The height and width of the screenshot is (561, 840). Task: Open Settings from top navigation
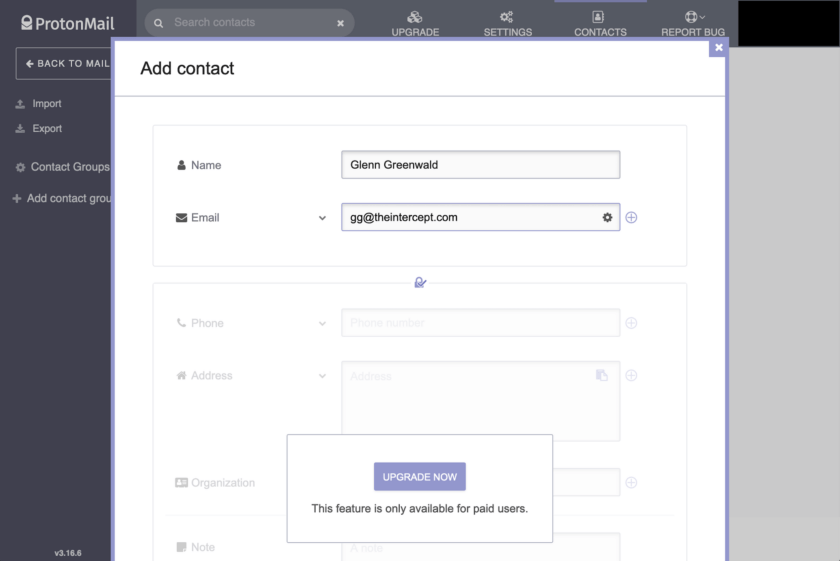[507, 24]
